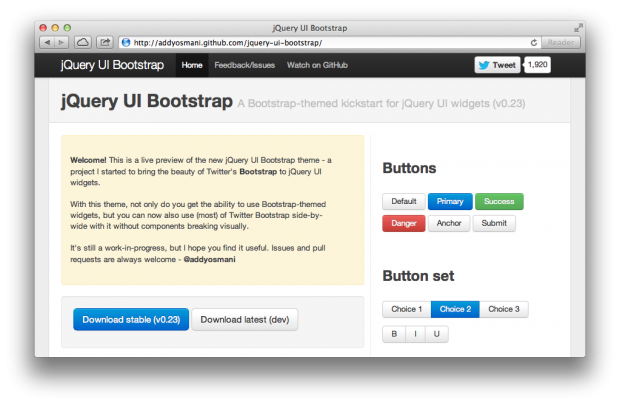
Task: Select Choice 3 in button set
Action: click(504, 309)
